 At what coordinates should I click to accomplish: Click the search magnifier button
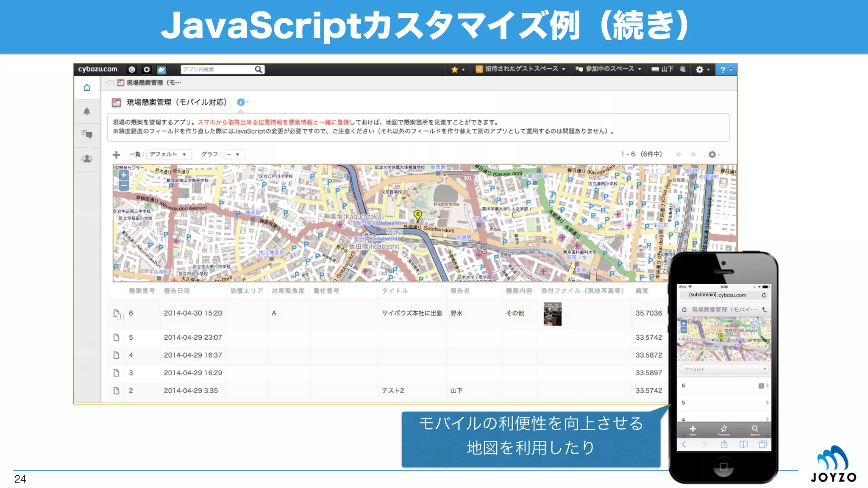[259, 69]
